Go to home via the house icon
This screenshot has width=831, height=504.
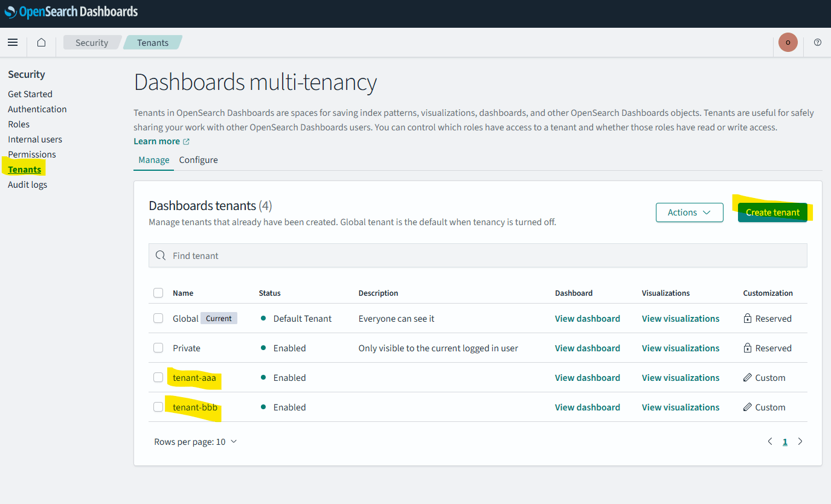tap(41, 42)
